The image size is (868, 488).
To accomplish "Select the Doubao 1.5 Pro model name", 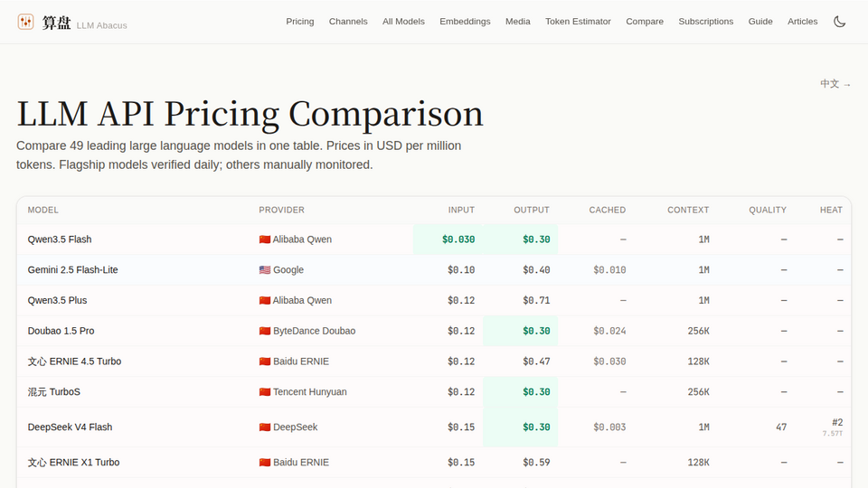I will pos(61,331).
